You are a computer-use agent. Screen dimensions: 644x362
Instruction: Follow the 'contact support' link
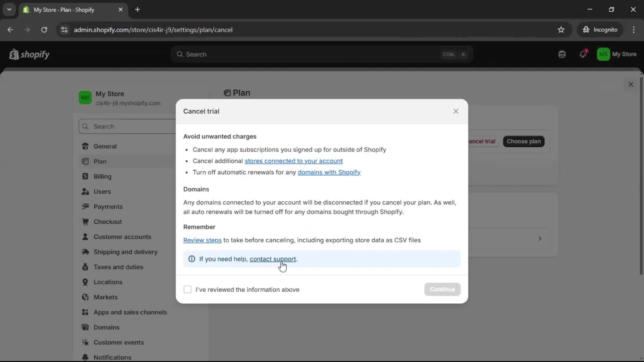[x=273, y=259]
